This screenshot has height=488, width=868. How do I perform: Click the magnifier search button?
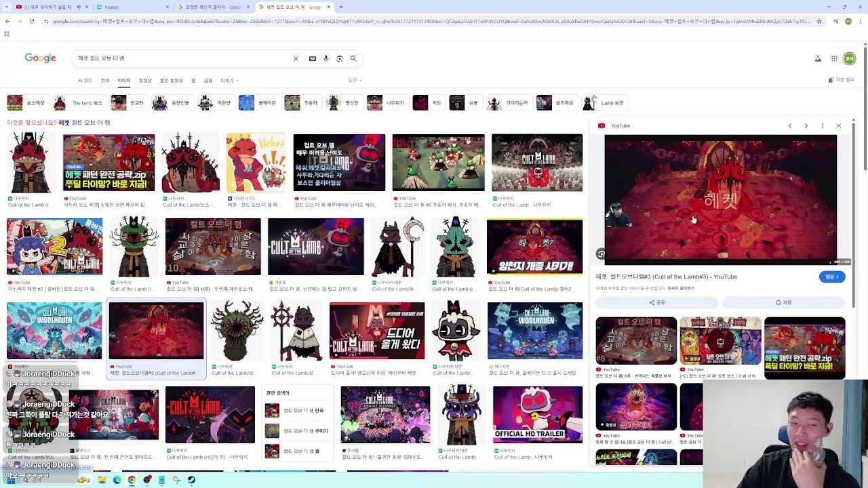353,58
